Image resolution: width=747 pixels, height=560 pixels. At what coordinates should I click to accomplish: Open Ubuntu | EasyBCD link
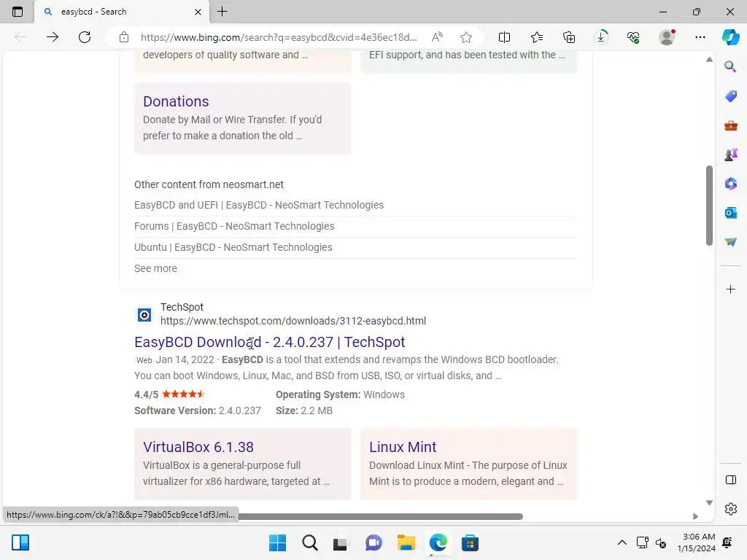click(x=233, y=247)
